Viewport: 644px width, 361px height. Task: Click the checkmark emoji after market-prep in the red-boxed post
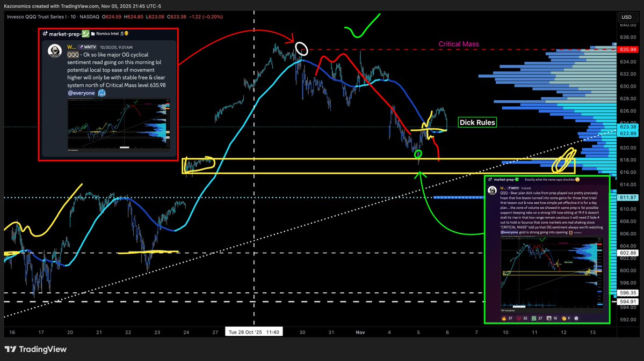[85, 34]
